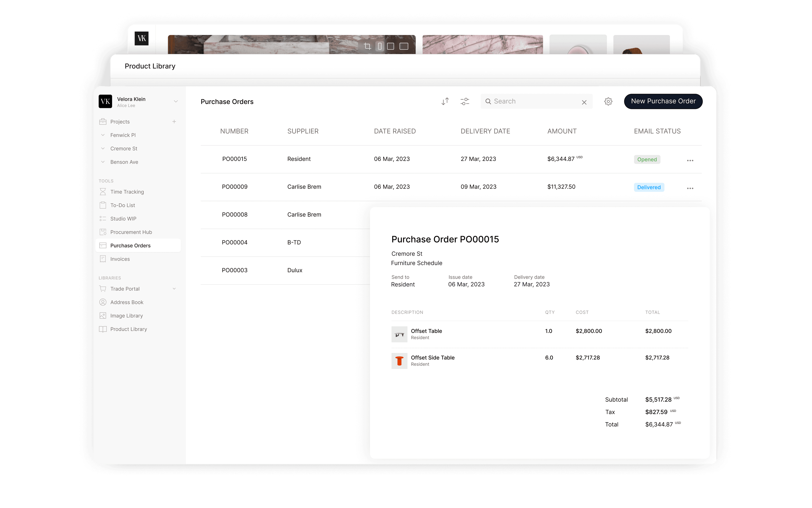
Task: Open more options for PO00009 row
Action: pyautogui.click(x=690, y=188)
